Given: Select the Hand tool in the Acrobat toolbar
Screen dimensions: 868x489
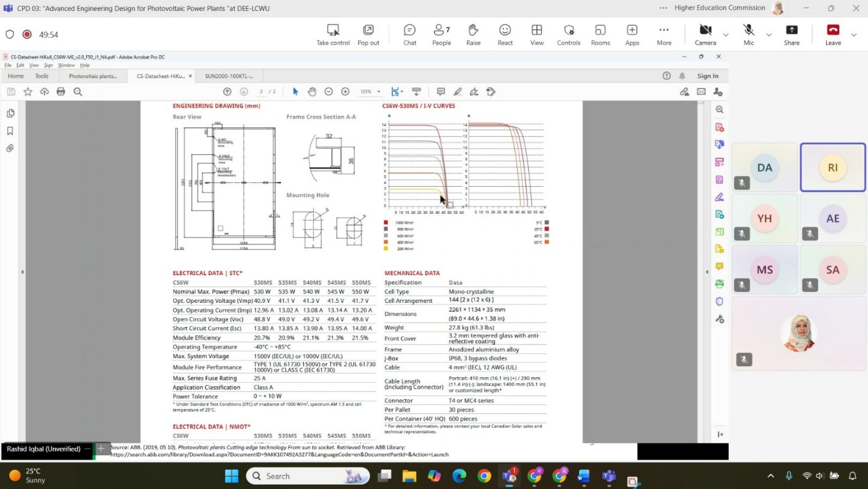Looking at the screenshot, I should [312, 92].
